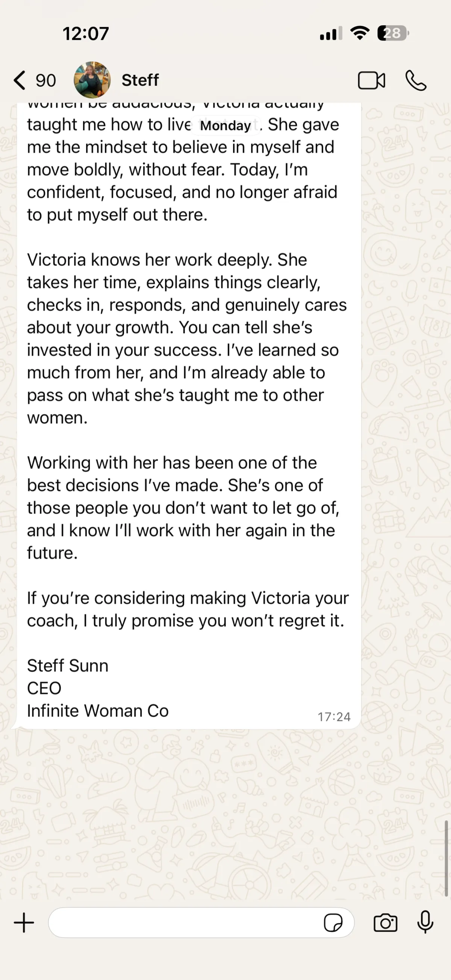
Task: Tap the microphone voice message icon
Action: click(x=425, y=922)
